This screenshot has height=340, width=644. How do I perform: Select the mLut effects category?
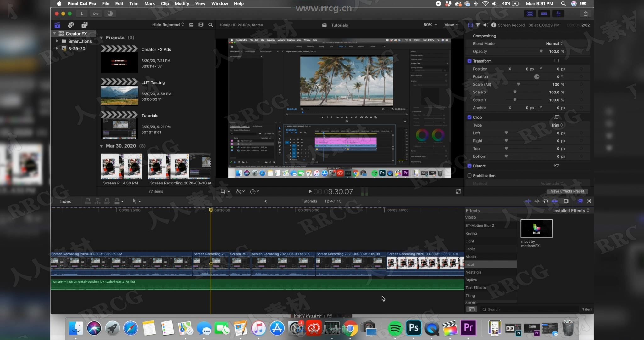[x=491, y=264]
